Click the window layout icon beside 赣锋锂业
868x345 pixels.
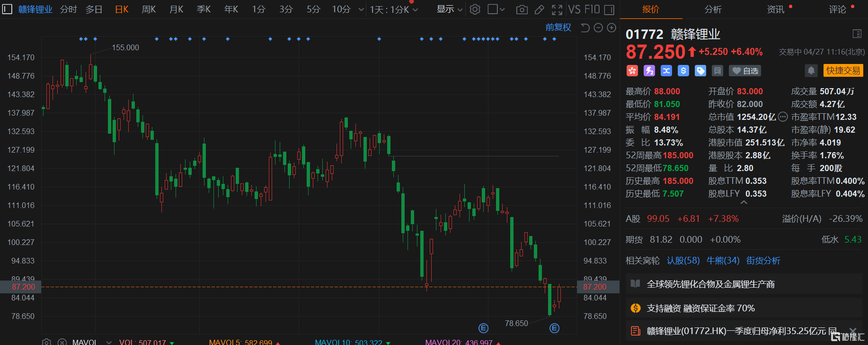point(7,9)
